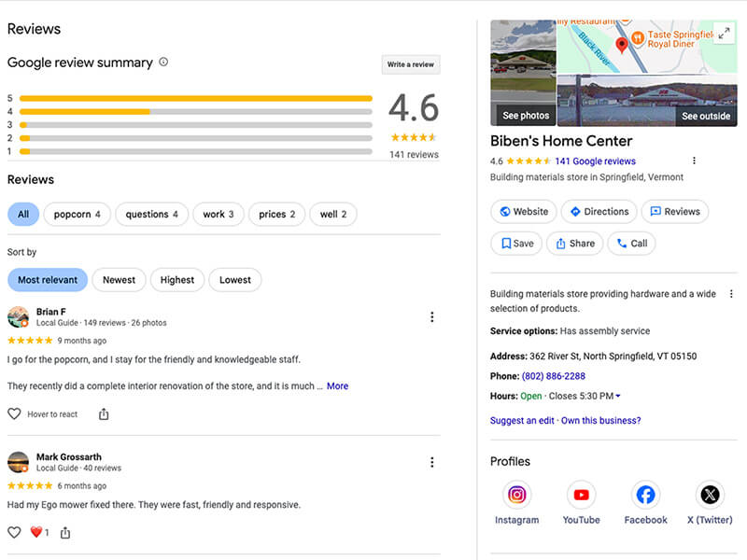The height and width of the screenshot is (560, 747).
Task: Open the Facebook profile icon
Action: point(645,495)
